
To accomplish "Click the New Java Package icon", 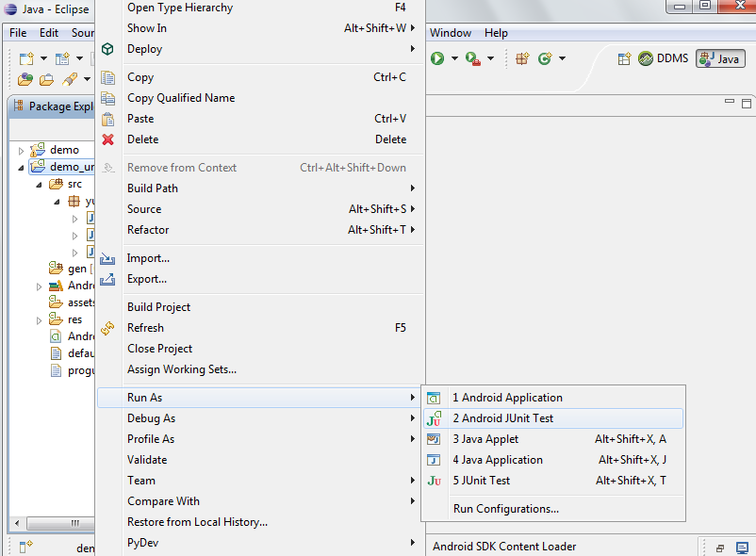I will (522, 58).
